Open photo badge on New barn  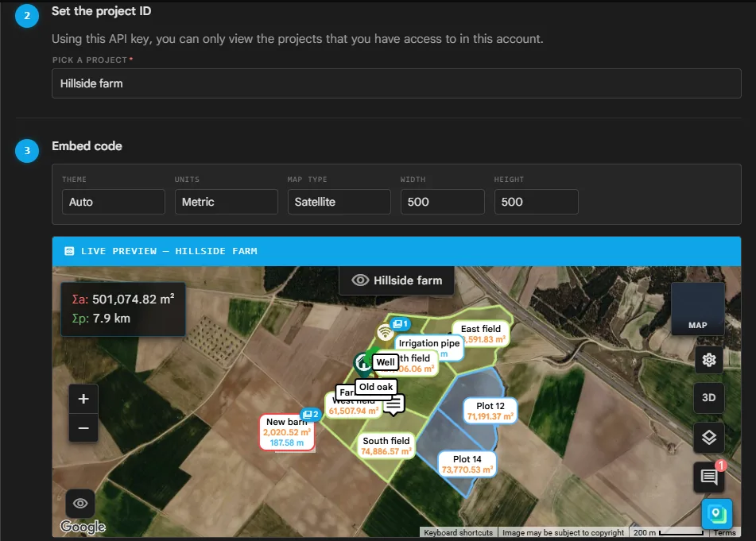click(310, 415)
